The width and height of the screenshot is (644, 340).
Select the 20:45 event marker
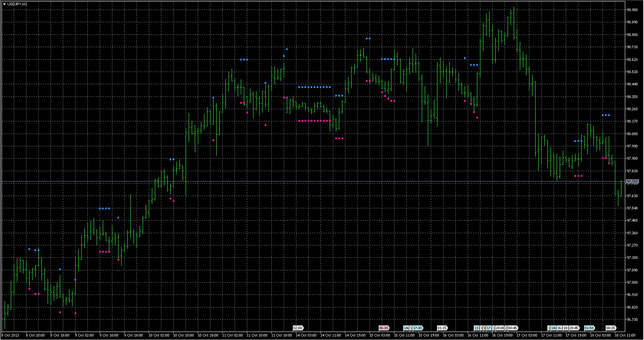[x=574, y=328]
